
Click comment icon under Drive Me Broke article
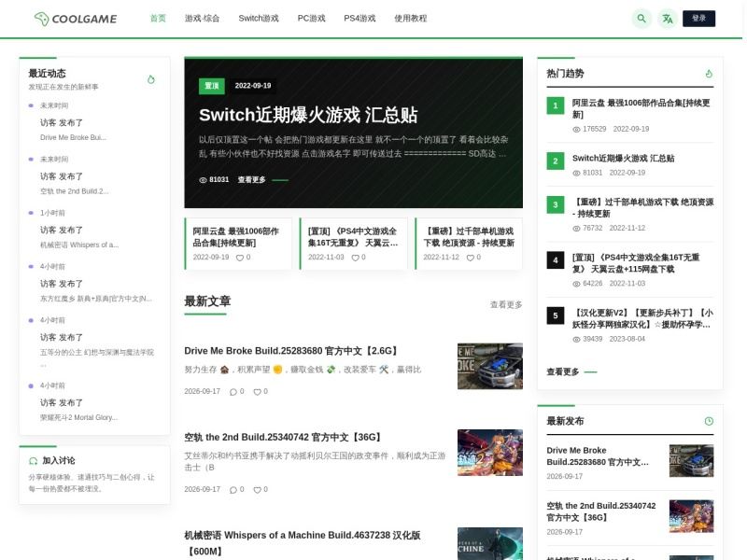[x=233, y=392]
